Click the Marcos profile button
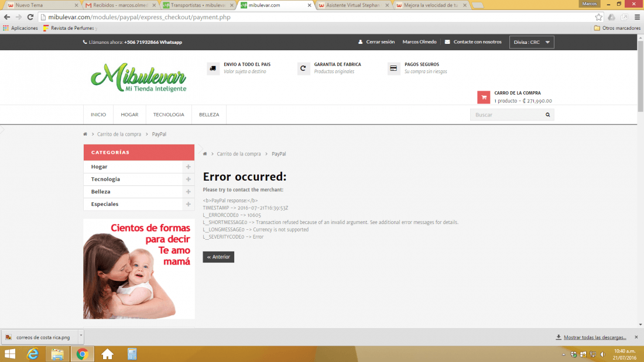 pos(590,4)
